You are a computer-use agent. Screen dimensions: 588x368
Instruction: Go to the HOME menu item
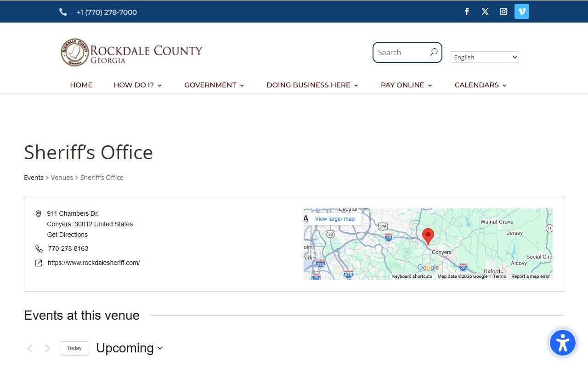[81, 85]
